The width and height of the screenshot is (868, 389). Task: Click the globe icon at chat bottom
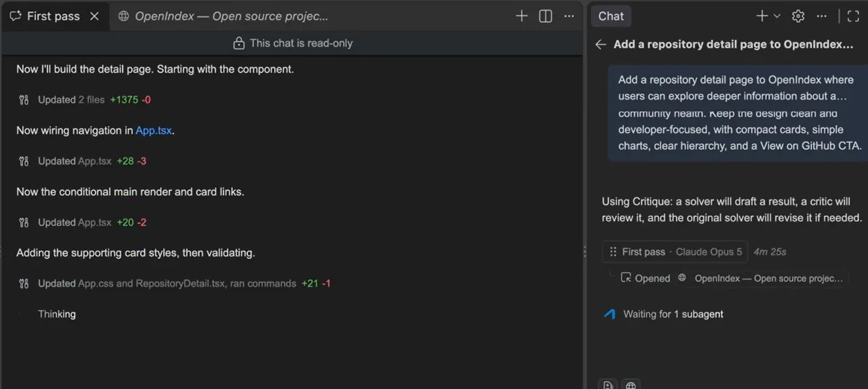point(631,385)
